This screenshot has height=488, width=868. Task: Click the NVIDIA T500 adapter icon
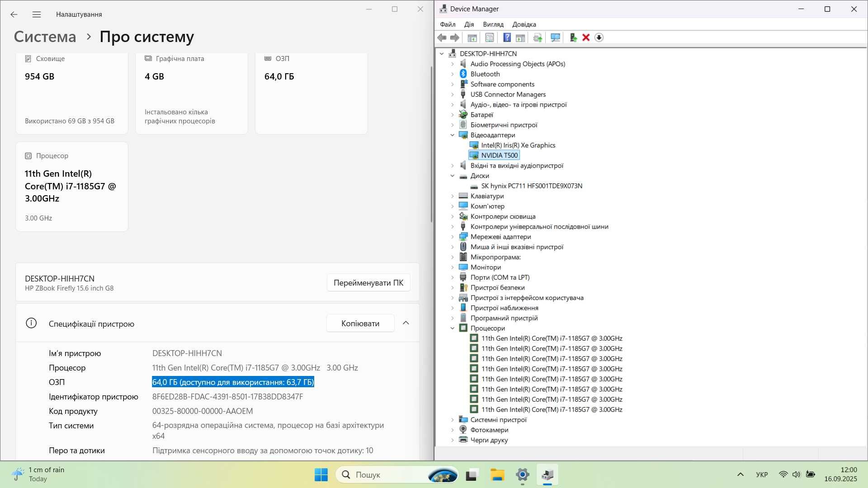click(474, 155)
